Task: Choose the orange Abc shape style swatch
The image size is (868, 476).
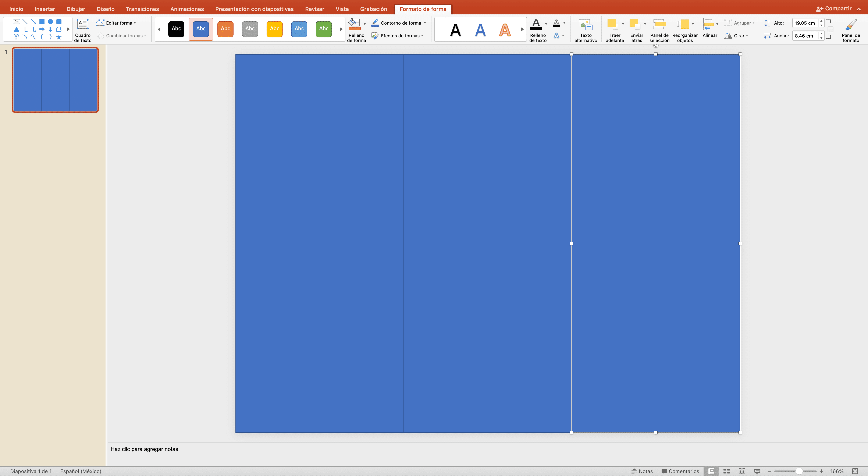Action: [225, 29]
